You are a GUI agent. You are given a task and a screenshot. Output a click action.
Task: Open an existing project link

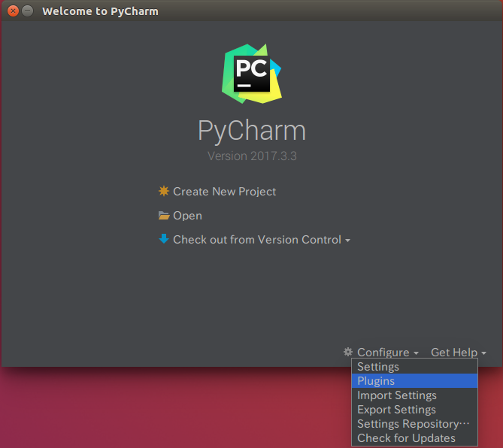187,216
